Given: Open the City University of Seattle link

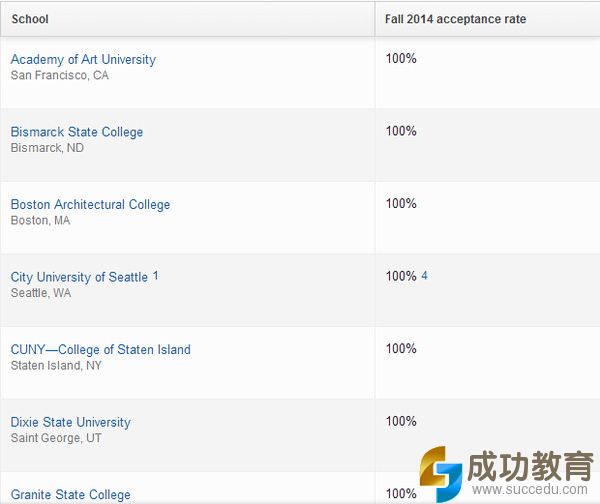Looking at the screenshot, I should 79,277.
